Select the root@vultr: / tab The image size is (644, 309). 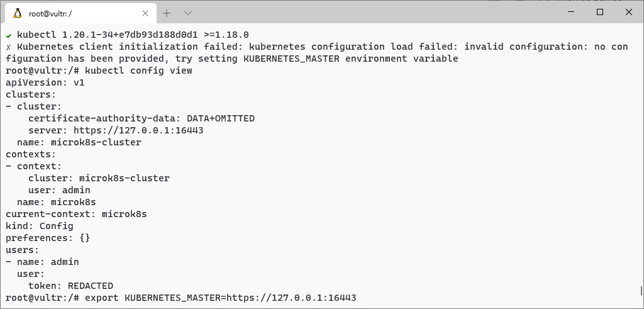click(x=80, y=13)
